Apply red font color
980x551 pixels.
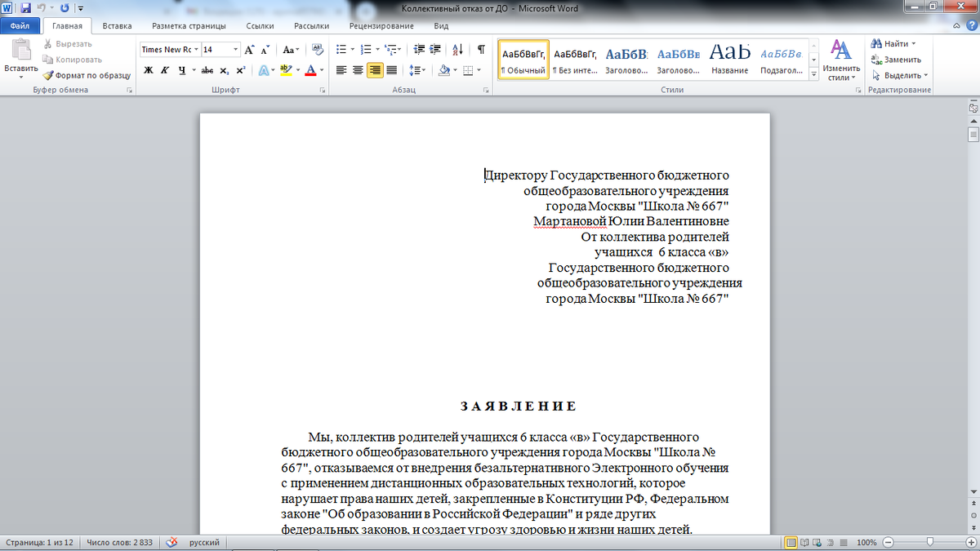click(310, 70)
